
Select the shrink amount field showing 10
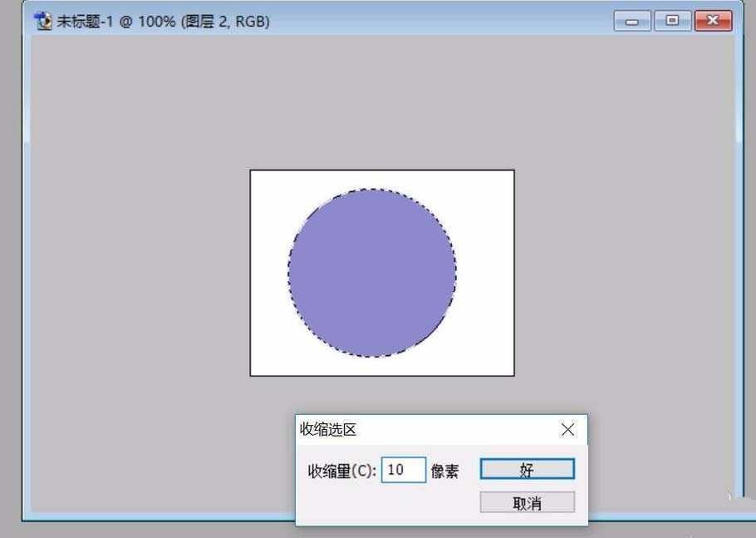pos(403,469)
